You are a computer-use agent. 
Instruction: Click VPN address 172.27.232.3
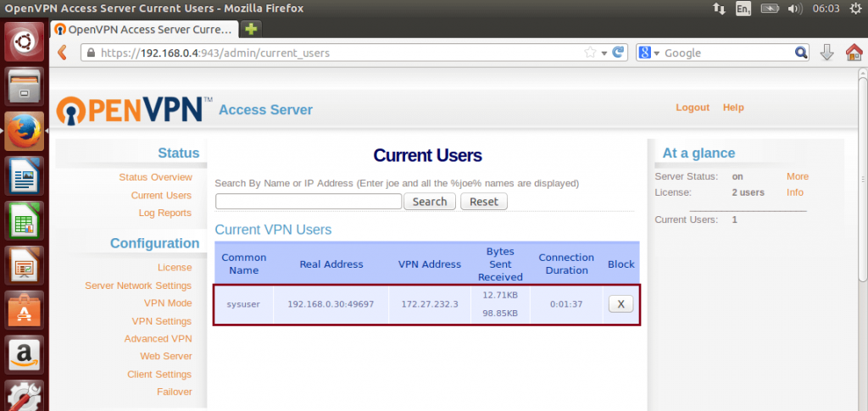[430, 304]
